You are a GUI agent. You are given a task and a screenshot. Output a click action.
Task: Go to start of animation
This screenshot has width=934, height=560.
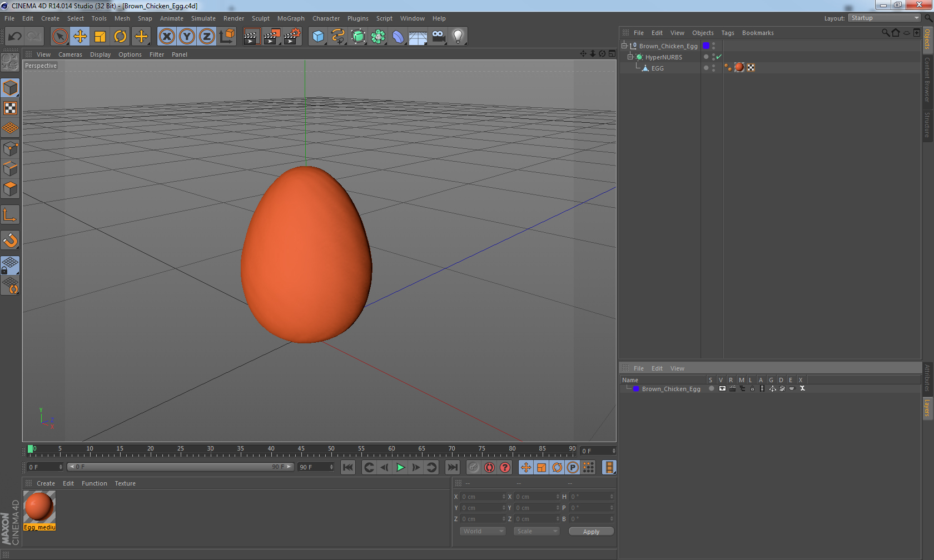coord(348,467)
